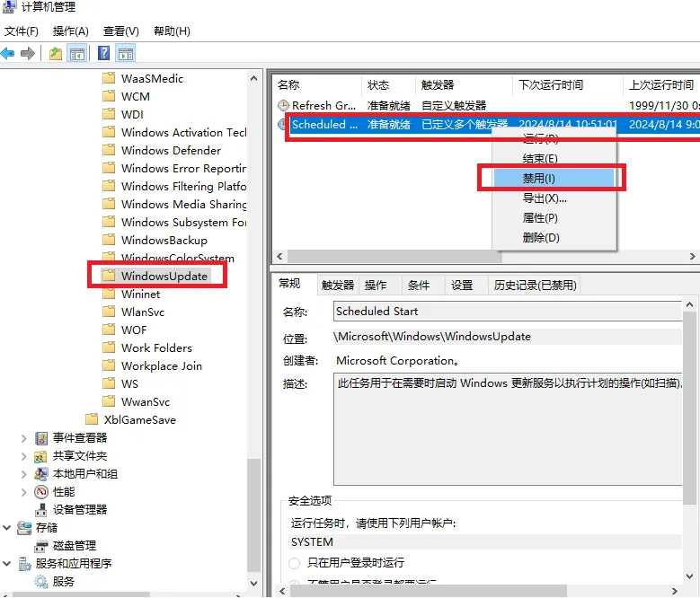Click the blue Back arrow in toolbar
The width and height of the screenshot is (700, 598).
[8, 53]
